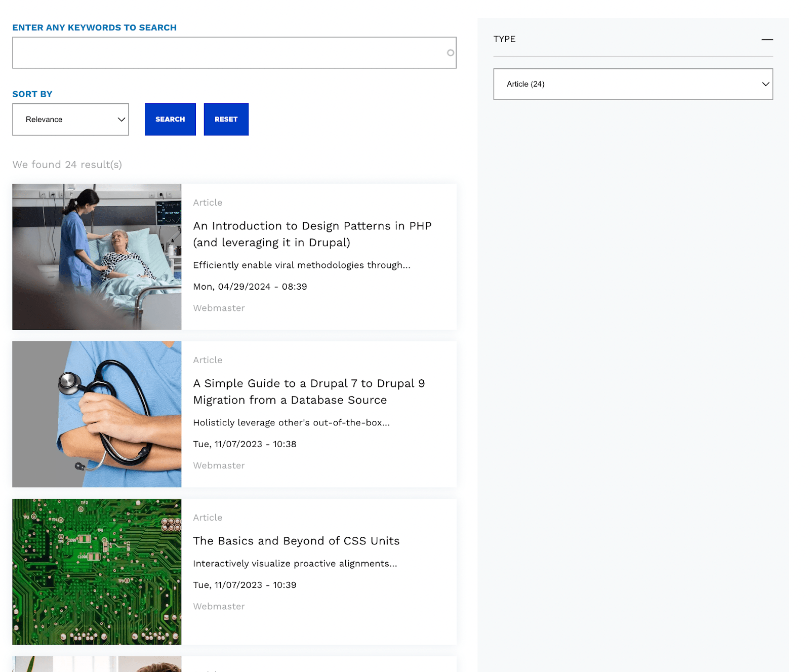Click the blue SEARCH button
Viewport: 810px width, 672px height.
coord(170,120)
